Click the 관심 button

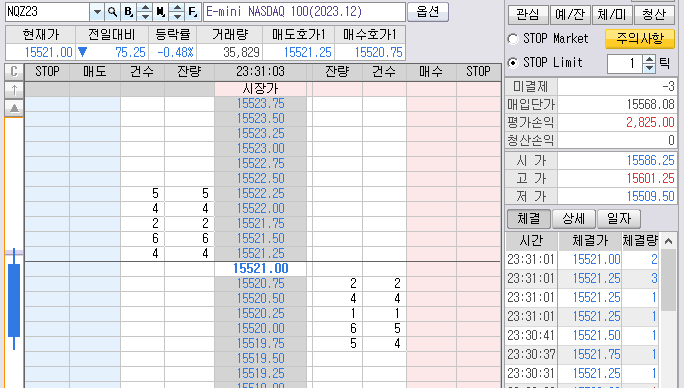[528, 15]
